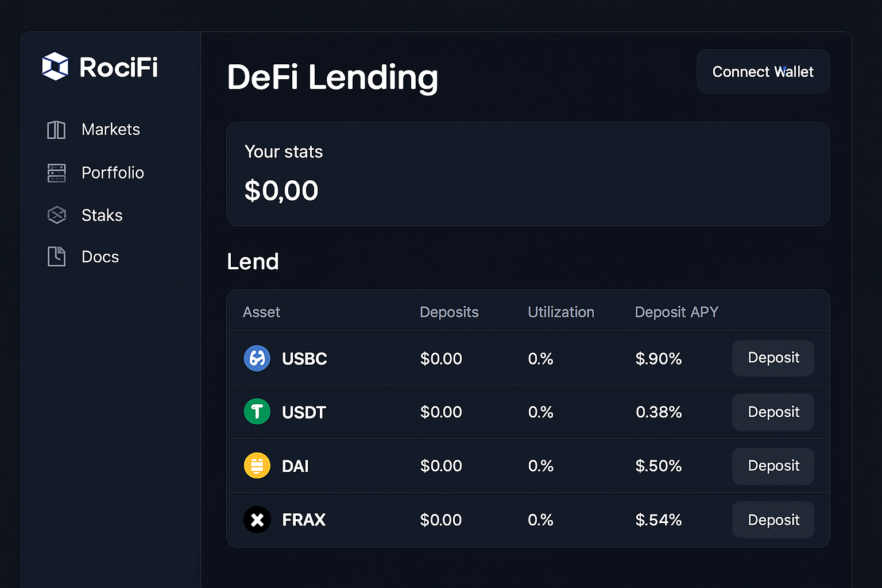Click the yellow DAI token icon

(x=257, y=465)
